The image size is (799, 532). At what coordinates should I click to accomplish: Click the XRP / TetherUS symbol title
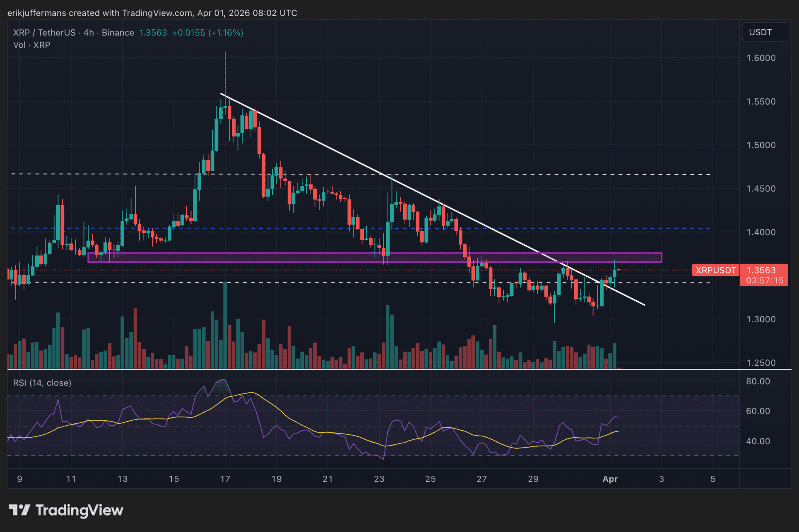pos(44,33)
